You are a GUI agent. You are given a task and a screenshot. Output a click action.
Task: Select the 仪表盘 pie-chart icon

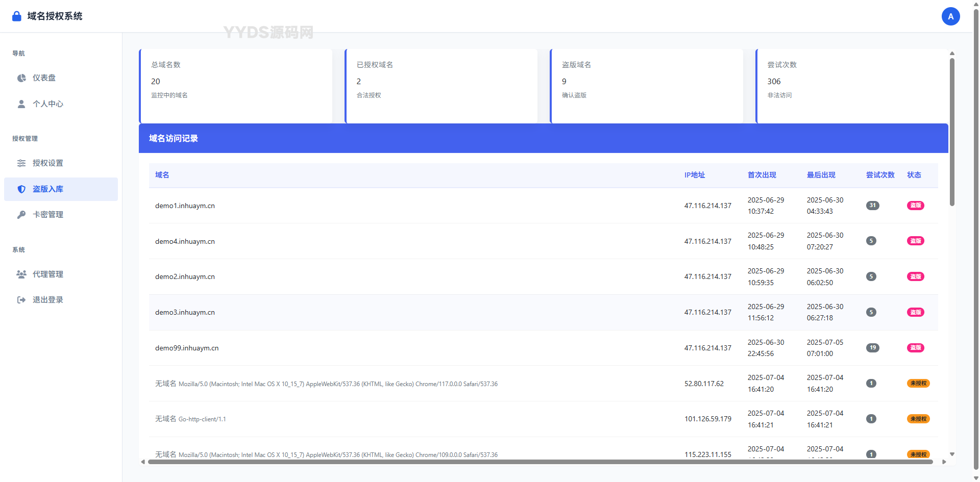(x=21, y=78)
